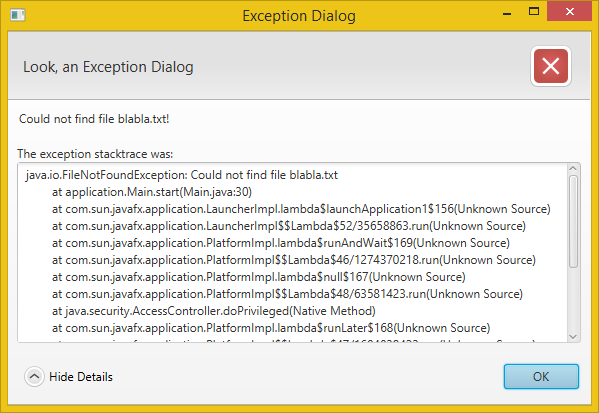This screenshot has height=413, width=599.
Task: Click the Hide Details label
Action: (x=81, y=377)
